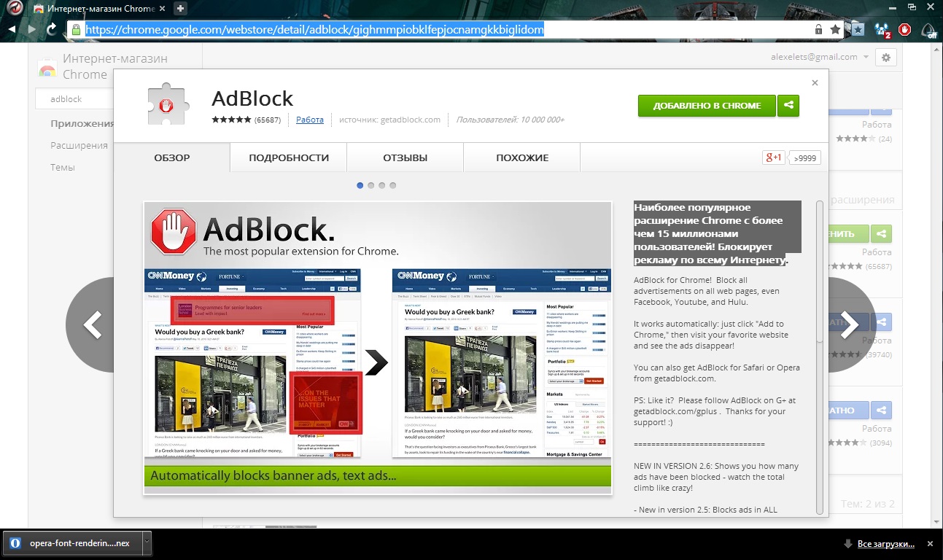Select Приложения in the sidebar
The height and width of the screenshot is (560, 943).
coord(82,123)
